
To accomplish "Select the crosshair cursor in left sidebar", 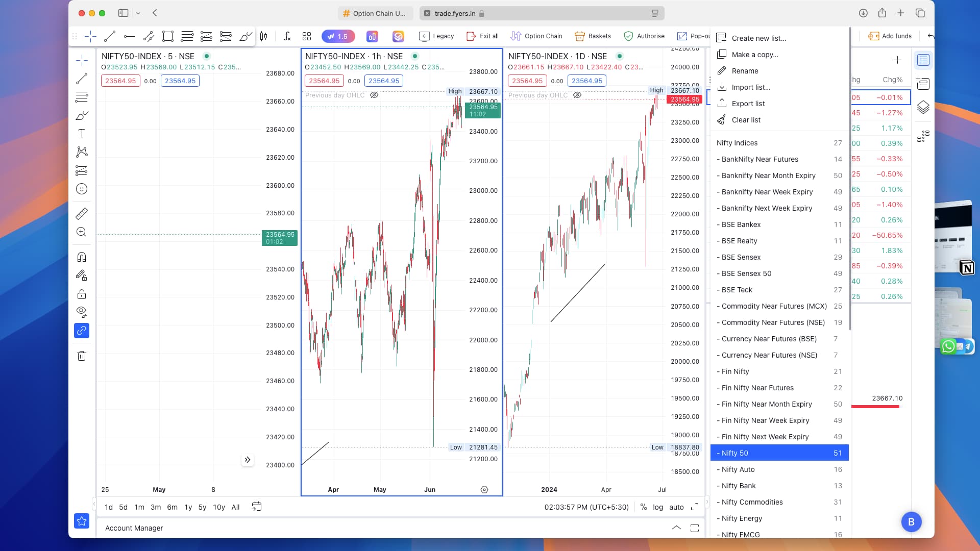I will click(82, 61).
